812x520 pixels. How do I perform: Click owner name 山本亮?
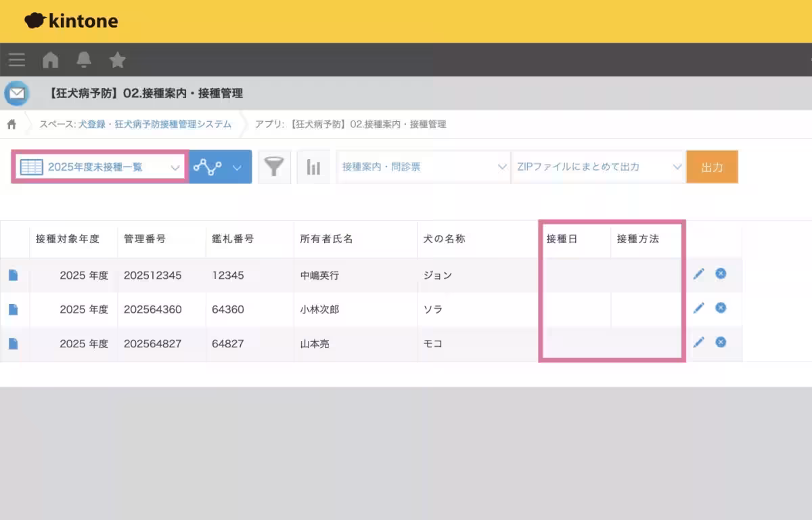(315, 344)
